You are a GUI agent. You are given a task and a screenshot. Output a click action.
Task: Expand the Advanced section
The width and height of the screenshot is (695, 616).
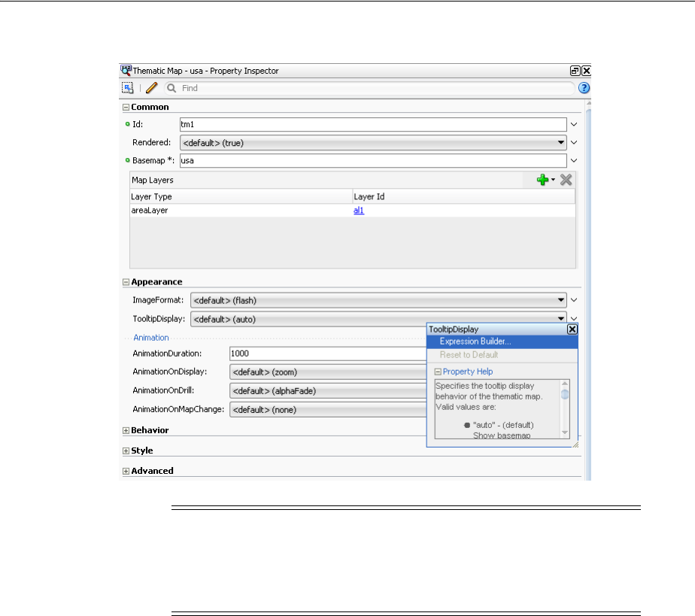(126, 471)
